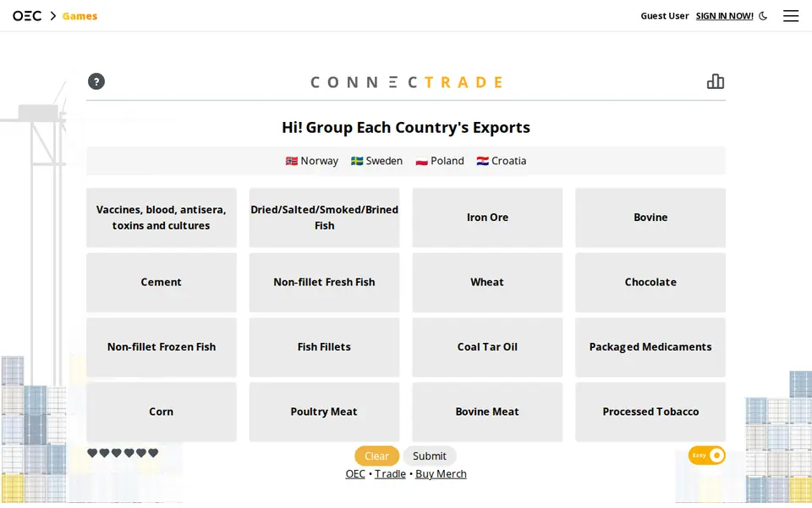Select the Fish Fillets tile
This screenshot has width=812, height=508.
pos(324,347)
